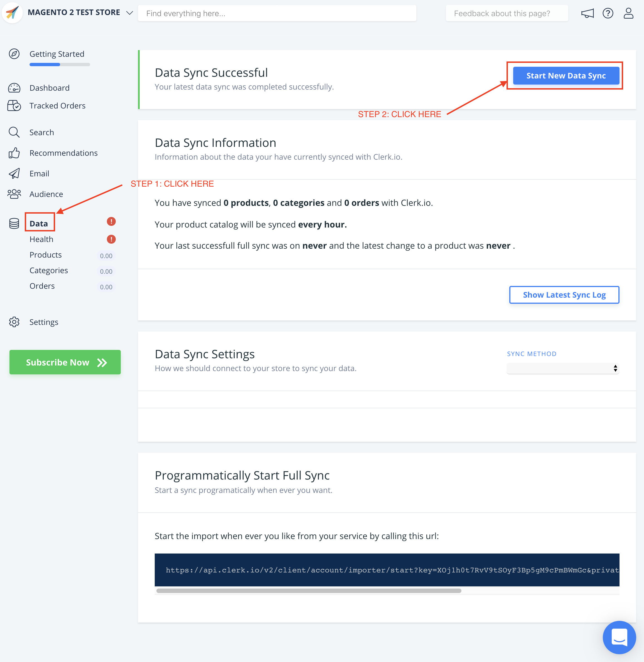Screen dimensions: 644x662
Task: Open the Tracked Orders menu item
Action: pos(57,106)
